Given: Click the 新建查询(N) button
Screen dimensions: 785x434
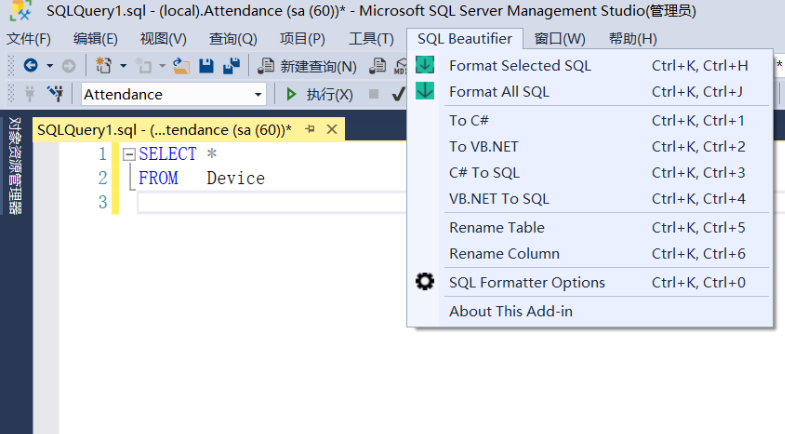Looking at the screenshot, I should [x=307, y=66].
